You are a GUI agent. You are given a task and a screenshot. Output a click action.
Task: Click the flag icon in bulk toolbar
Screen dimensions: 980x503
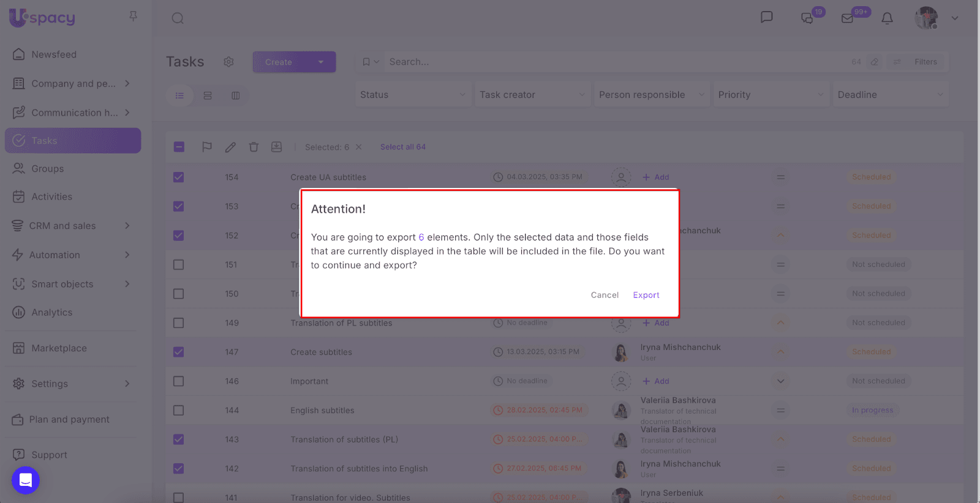click(207, 147)
